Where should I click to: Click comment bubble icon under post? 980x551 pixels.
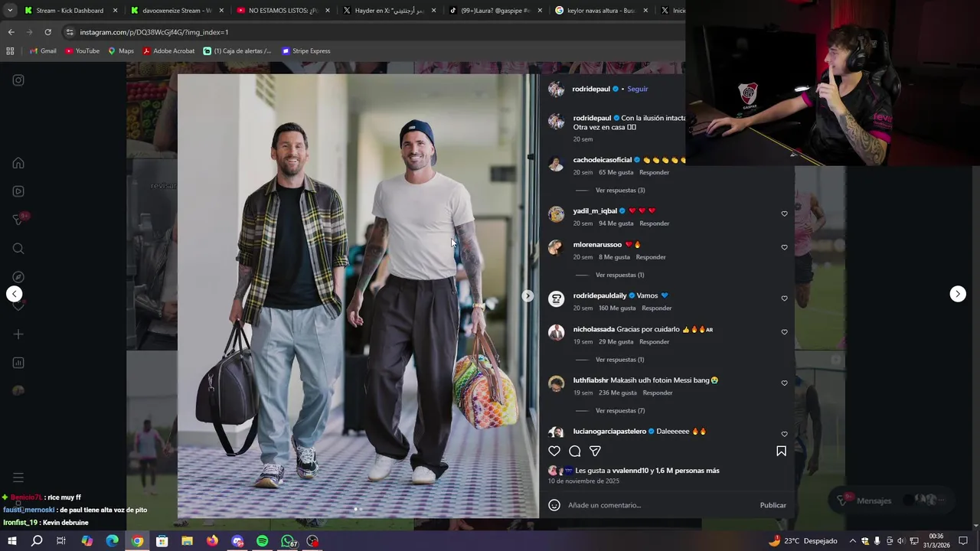point(575,451)
